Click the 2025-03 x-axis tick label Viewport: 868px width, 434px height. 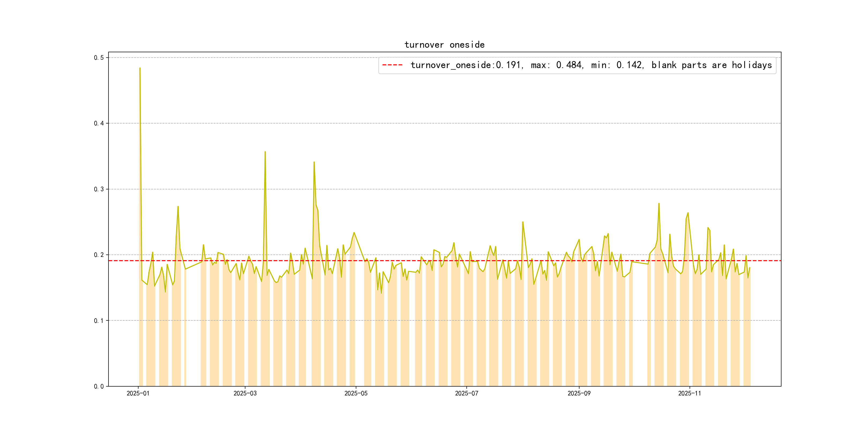(x=245, y=393)
